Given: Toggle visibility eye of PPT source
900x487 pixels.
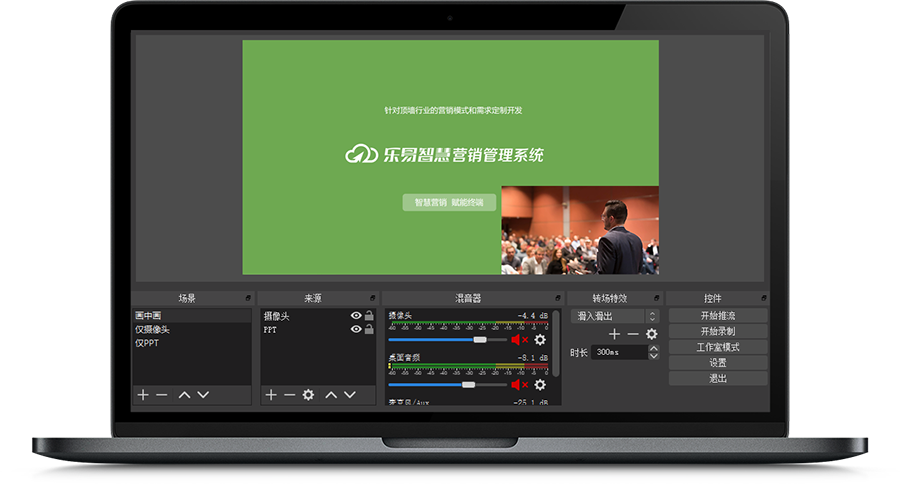Looking at the screenshot, I should tap(355, 329).
